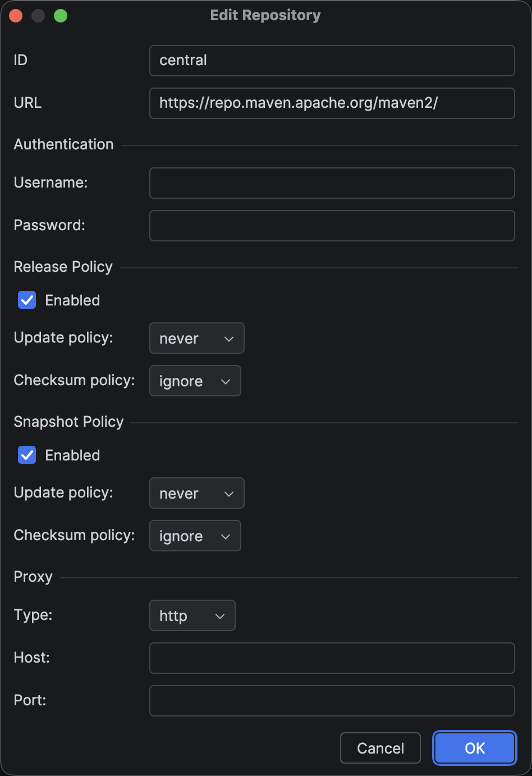Viewport: 532px width, 776px height.
Task: Click the Proxy Host field
Action: 332,658
